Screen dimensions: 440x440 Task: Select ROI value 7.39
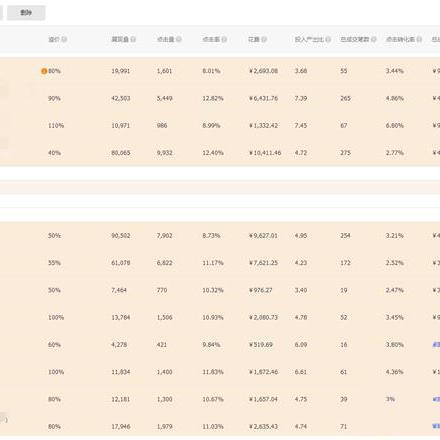pos(301,98)
